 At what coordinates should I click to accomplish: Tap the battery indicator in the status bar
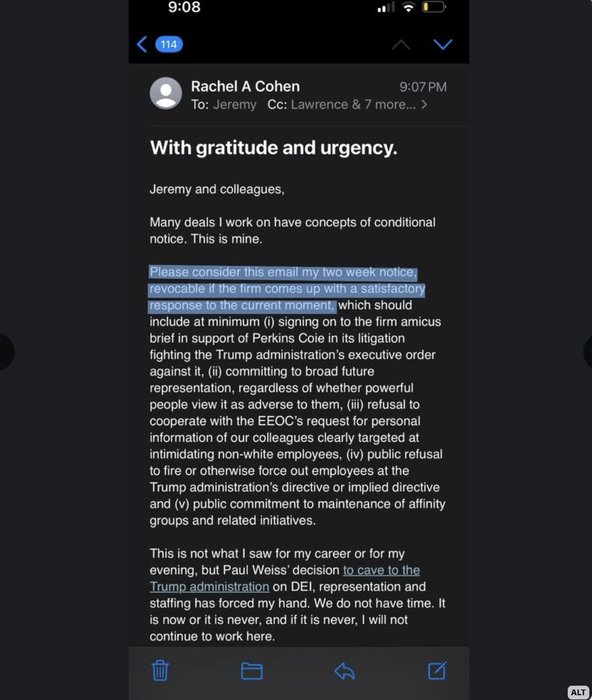434,7
